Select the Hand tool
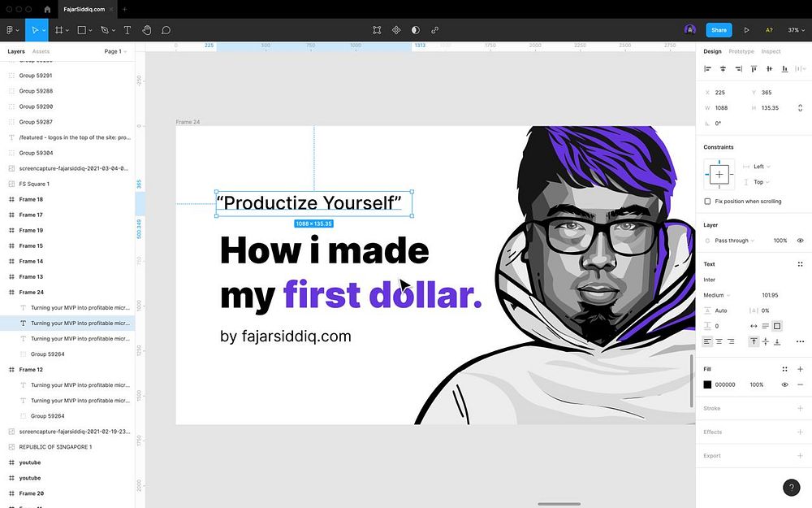Image resolution: width=812 pixels, height=508 pixels. [146, 30]
